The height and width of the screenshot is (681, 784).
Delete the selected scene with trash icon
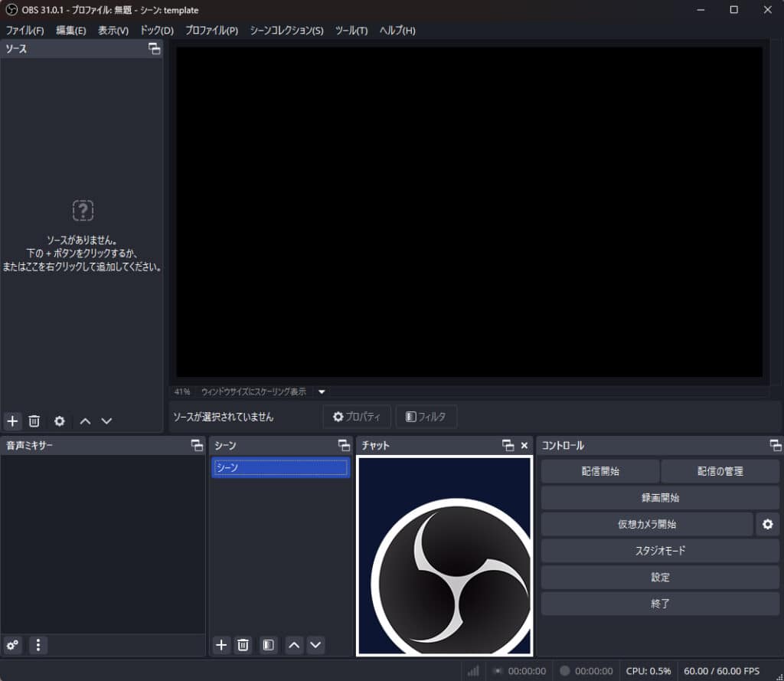tap(243, 645)
